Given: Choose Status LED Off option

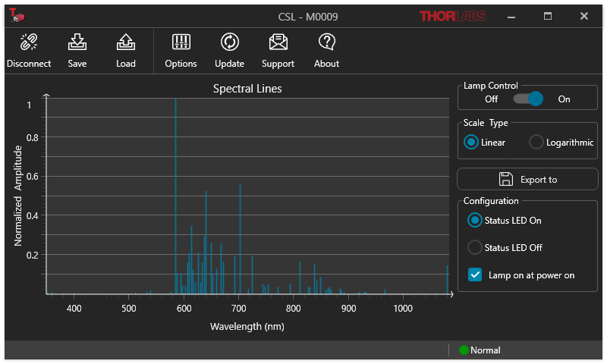Looking at the screenshot, I should coord(475,247).
